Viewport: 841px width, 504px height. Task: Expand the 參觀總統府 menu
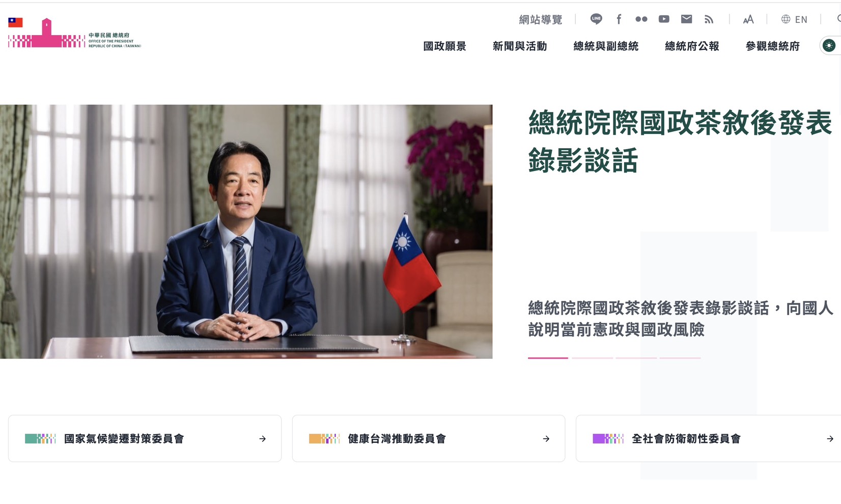[773, 46]
